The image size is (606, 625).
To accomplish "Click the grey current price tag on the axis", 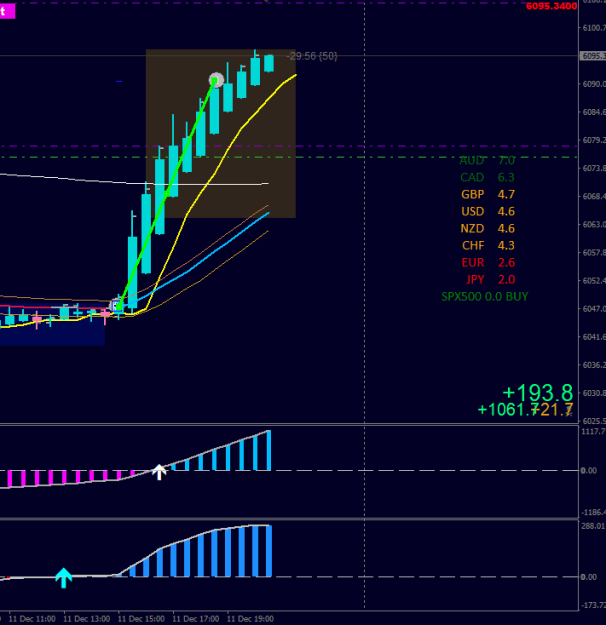I will tap(592, 56).
